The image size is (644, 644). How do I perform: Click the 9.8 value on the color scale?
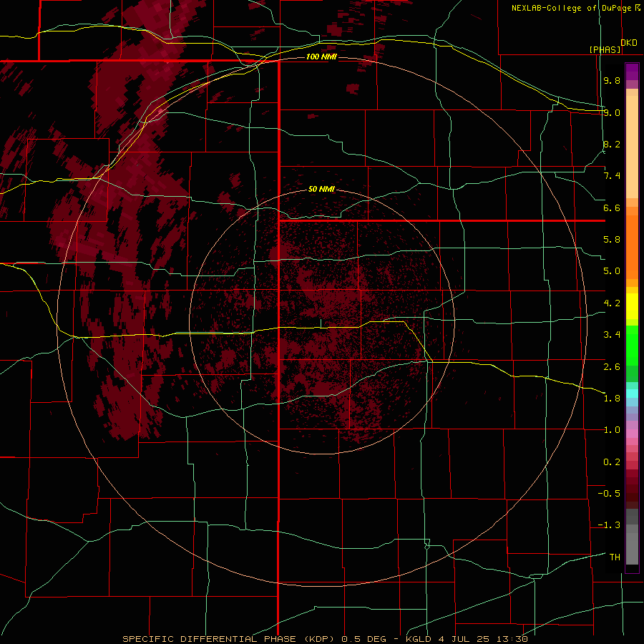click(612, 80)
